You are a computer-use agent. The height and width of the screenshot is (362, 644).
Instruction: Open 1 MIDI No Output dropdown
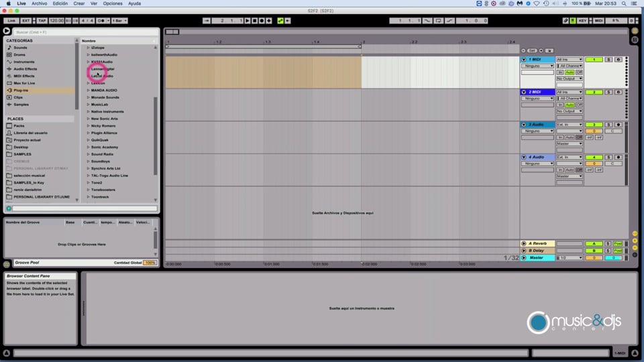coord(570,78)
